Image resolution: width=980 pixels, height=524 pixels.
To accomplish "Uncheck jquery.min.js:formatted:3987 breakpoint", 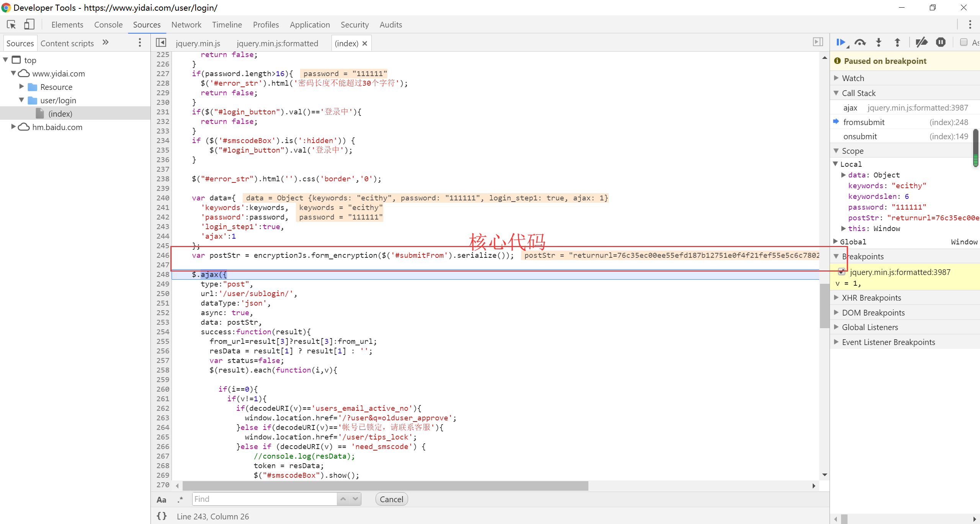I will [841, 272].
